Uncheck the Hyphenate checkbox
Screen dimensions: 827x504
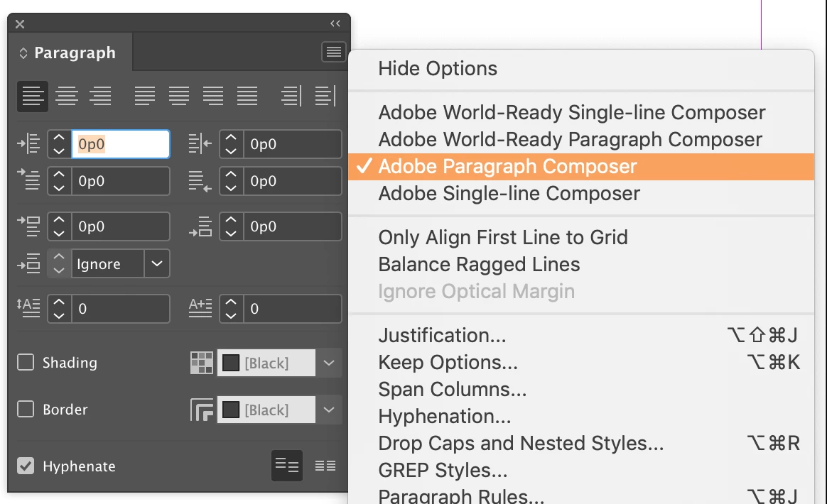click(26, 466)
